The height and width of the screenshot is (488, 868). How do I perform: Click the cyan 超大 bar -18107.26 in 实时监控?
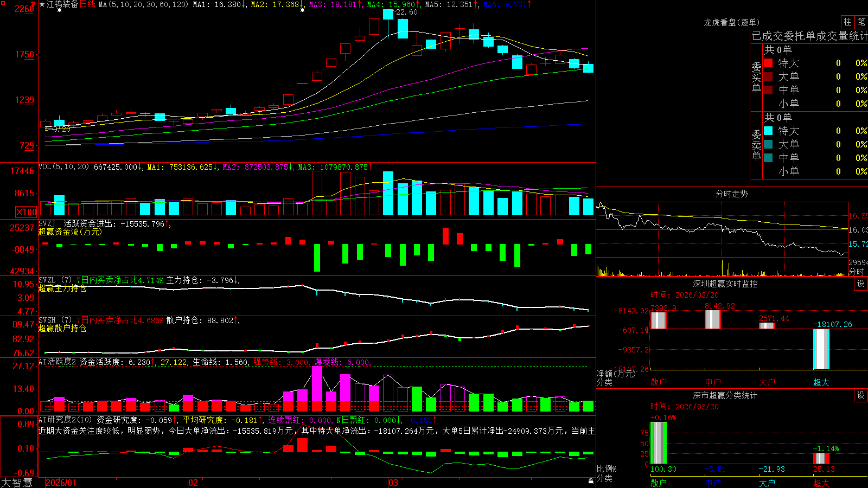click(821, 349)
